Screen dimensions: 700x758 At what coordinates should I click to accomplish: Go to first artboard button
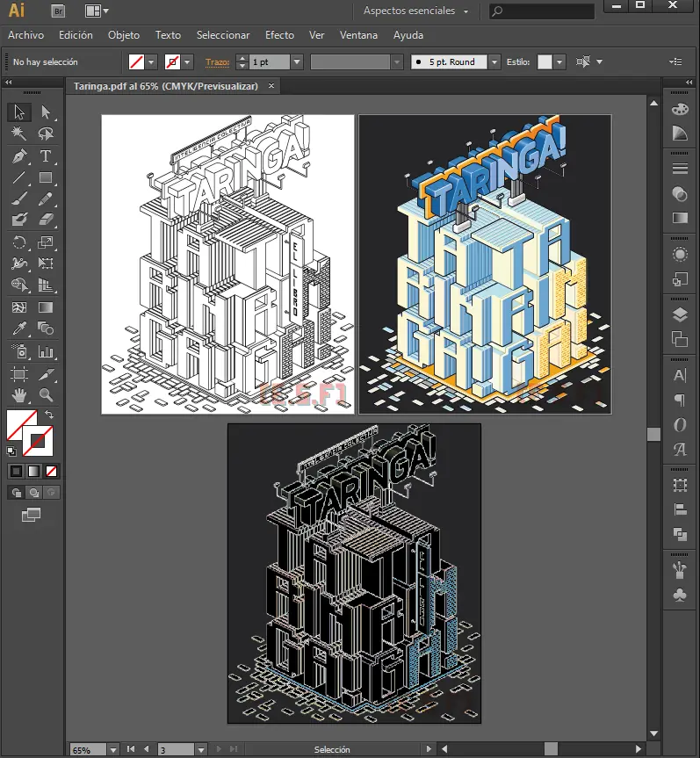point(131,749)
